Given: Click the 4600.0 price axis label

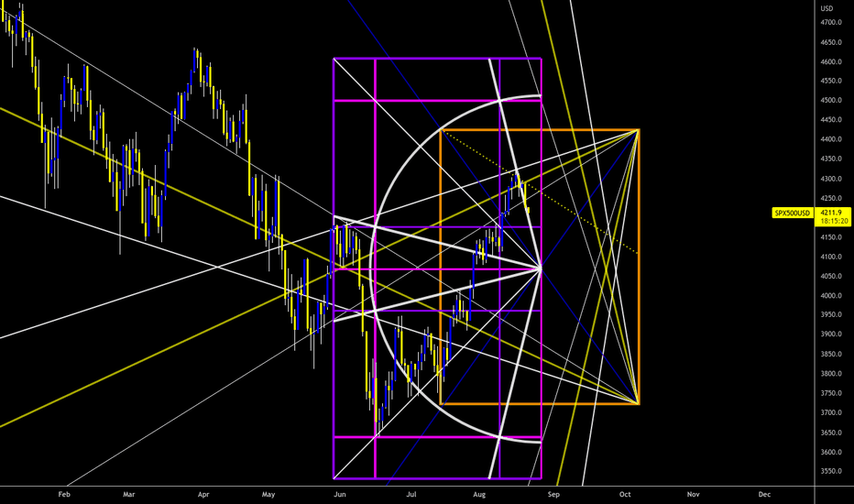Looking at the screenshot, I should [831, 61].
